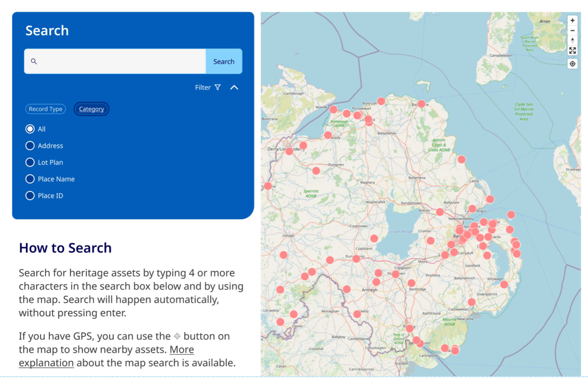Enter fullscreen map view
The width and height of the screenshot is (588, 384).
pyautogui.click(x=572, y=50)
